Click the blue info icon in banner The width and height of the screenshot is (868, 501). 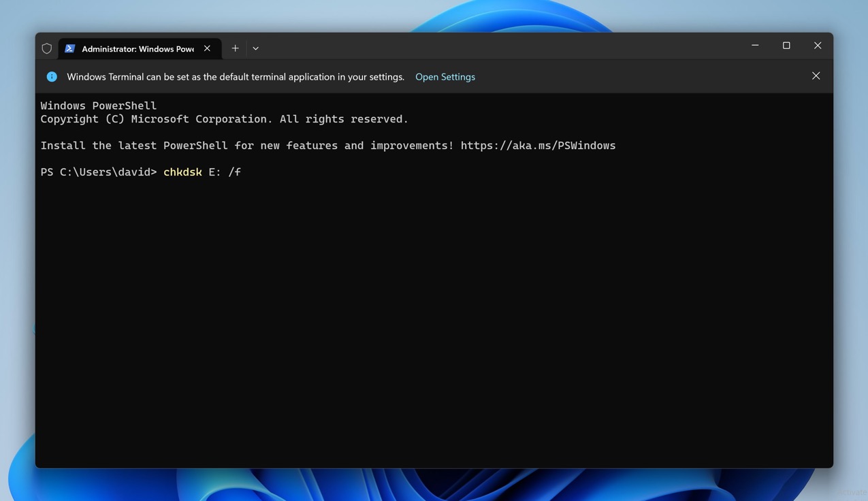(x=52, y=77)
